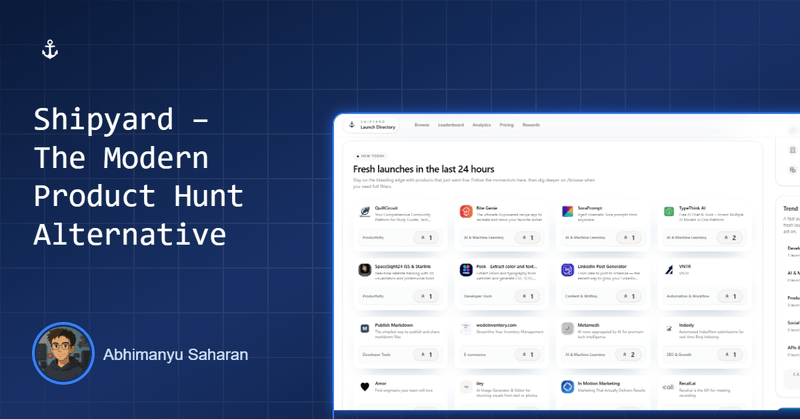Click the wedoinventory.com product icon
This screenshot has height=419, width=800.
(x=466, y=329)
